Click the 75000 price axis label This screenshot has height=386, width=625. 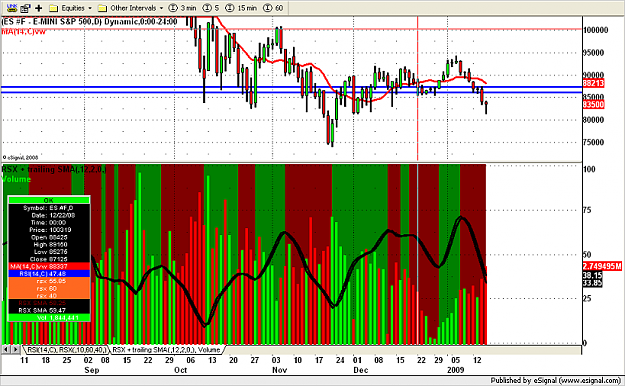(x=594, y=142)
